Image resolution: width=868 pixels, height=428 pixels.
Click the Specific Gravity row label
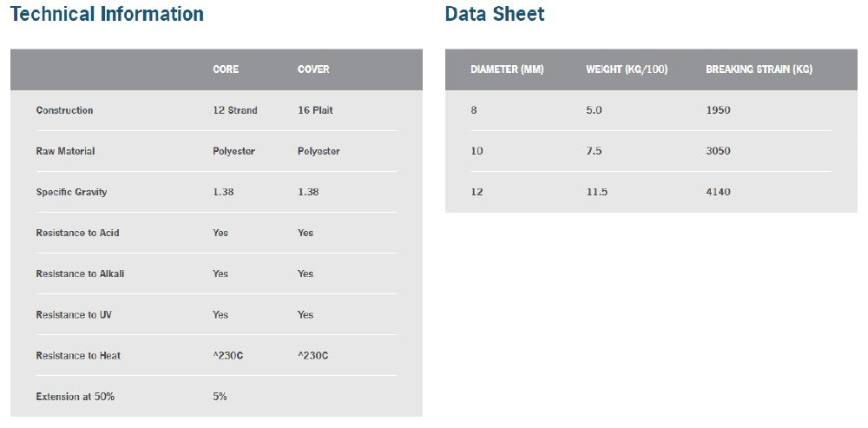click(71, 192)
